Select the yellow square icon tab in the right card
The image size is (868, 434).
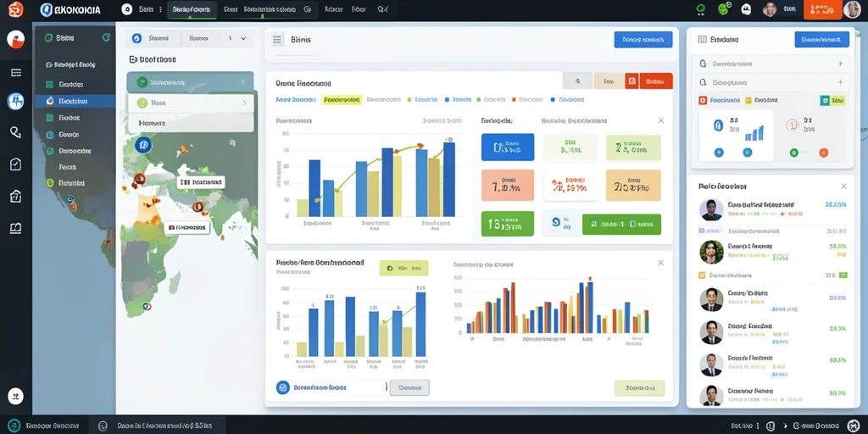click(x=763, y=101)
